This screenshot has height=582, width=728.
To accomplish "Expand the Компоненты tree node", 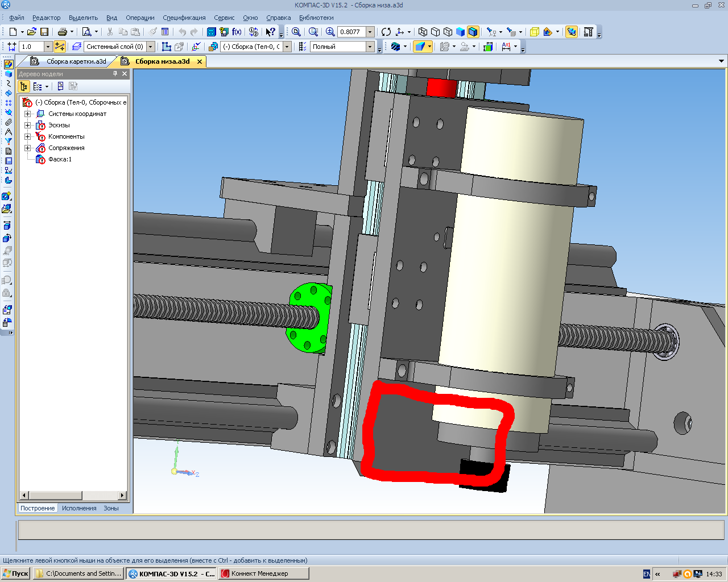I will click(27, 136).
